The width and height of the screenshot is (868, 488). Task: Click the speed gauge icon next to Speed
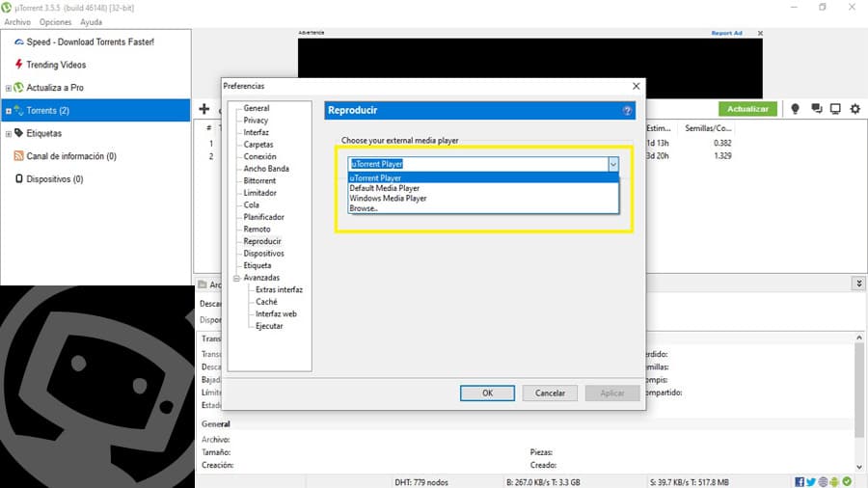click(x=19, y=41)
